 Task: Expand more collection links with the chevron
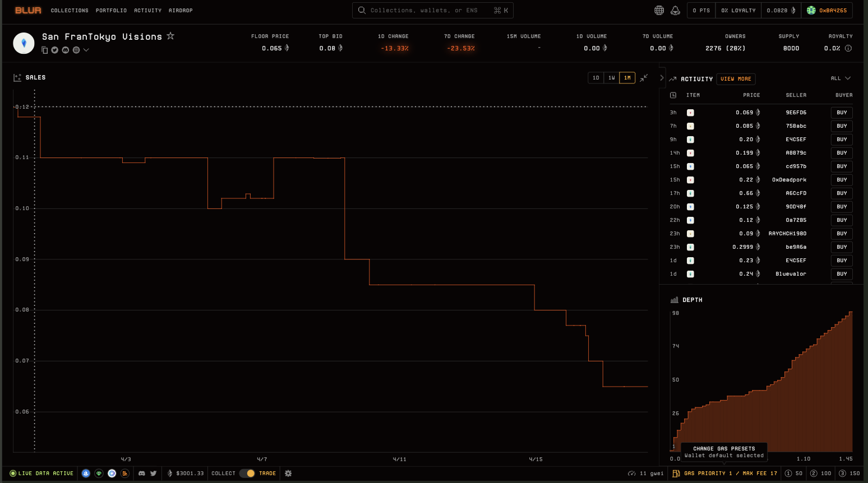[86, 50]
